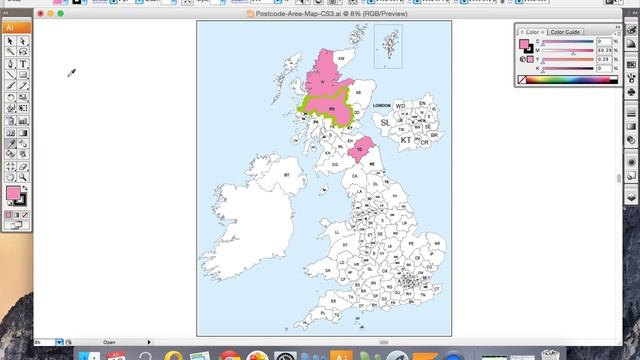Image resolution: width=640 pixels, height=360 pixels.
Task: Select the Eyedropper tool
Action: tap(11, 144)
